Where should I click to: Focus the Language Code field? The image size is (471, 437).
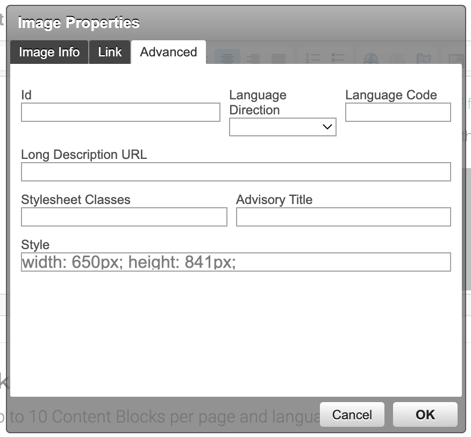(x=398, y=112)
